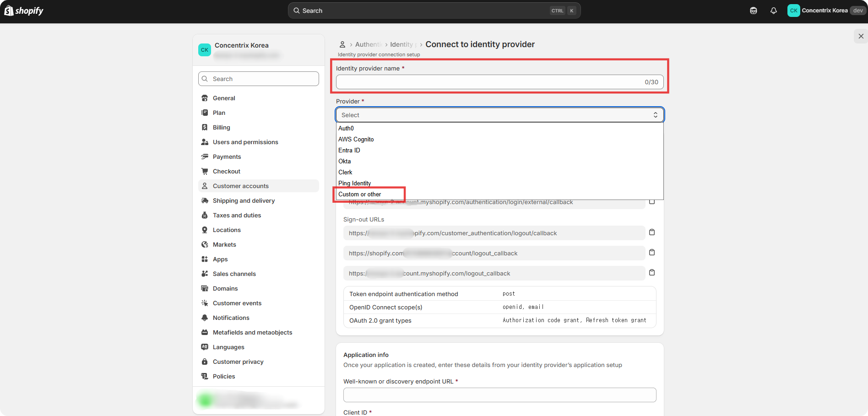
Task: Close the settings panel
Action: point(861,36)
